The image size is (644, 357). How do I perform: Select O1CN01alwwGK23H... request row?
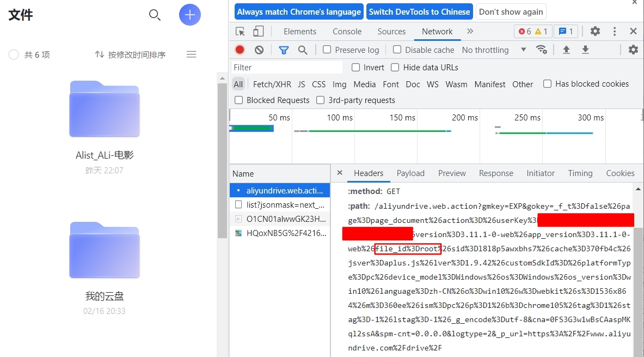click(280, 219)
